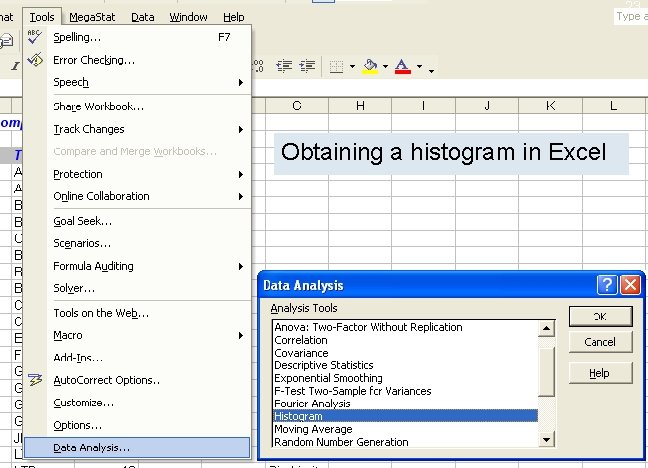Click column K header
This screenshot has width=648, height=468.
click(x=550, y=106)
